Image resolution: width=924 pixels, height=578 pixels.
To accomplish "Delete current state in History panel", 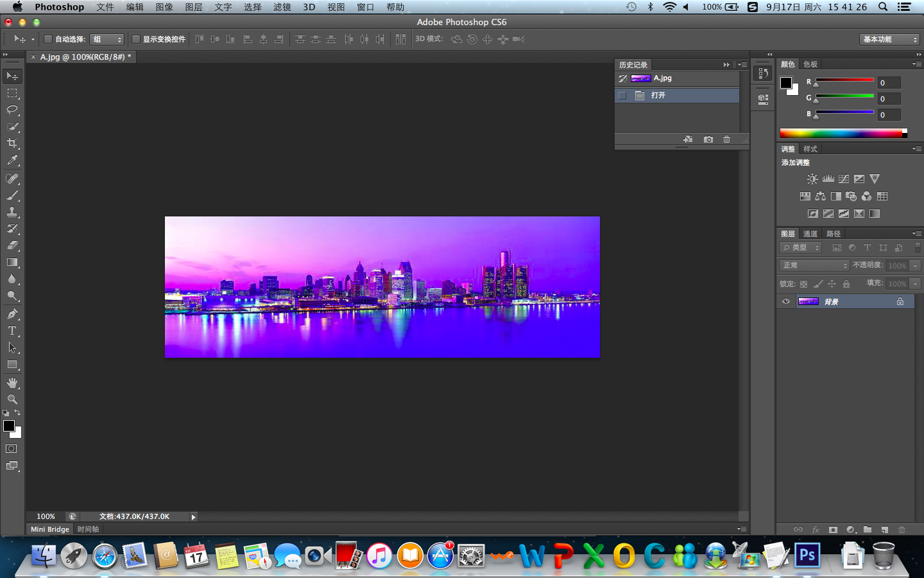I will point(726,139).
